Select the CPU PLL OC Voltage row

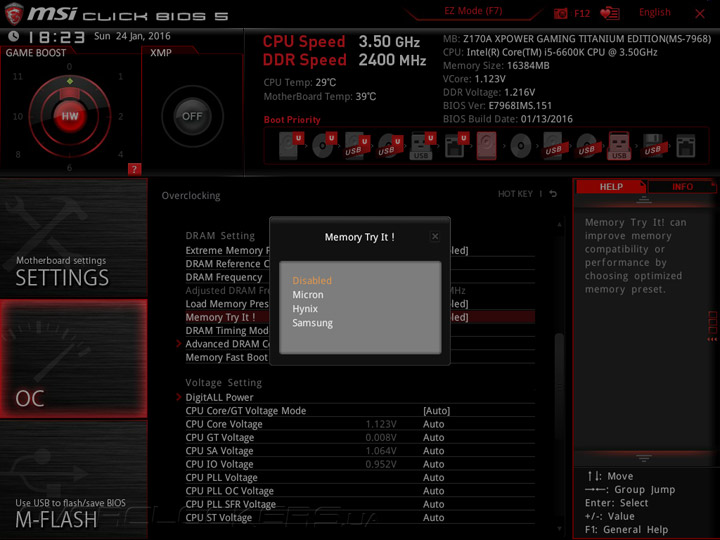(x=360, y=491)
